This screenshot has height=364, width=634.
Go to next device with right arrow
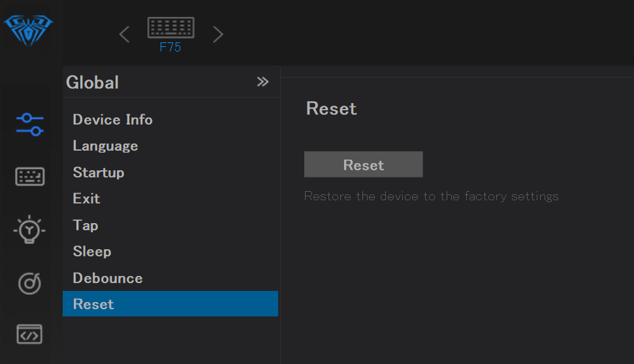tap(218, 35)
